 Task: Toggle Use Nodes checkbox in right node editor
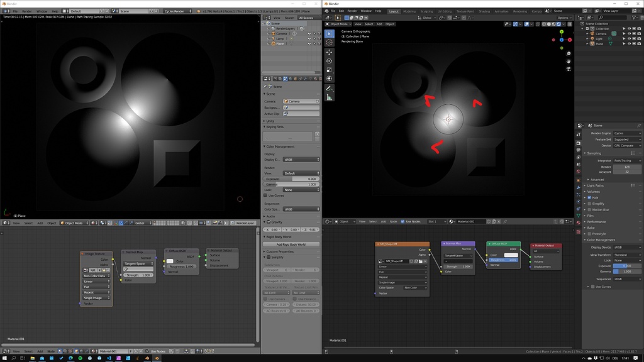pyautogui.click(x=402, y=222)
